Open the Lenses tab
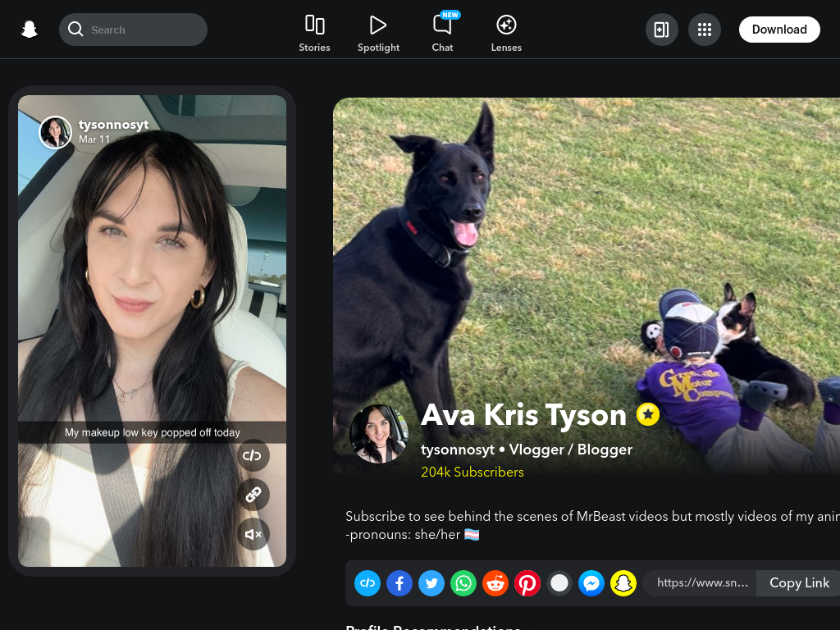 [x=506, y=34]
